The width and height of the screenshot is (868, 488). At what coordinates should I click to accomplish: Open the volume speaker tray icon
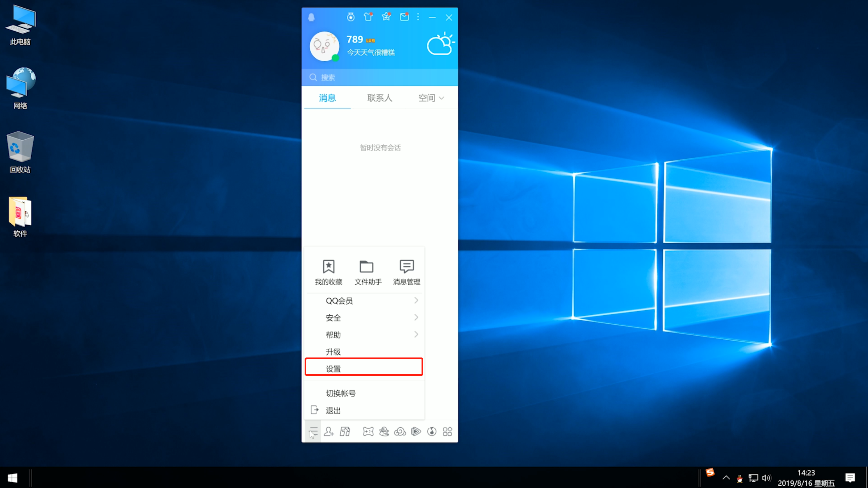pyautogui.click(x=767, y=478)
